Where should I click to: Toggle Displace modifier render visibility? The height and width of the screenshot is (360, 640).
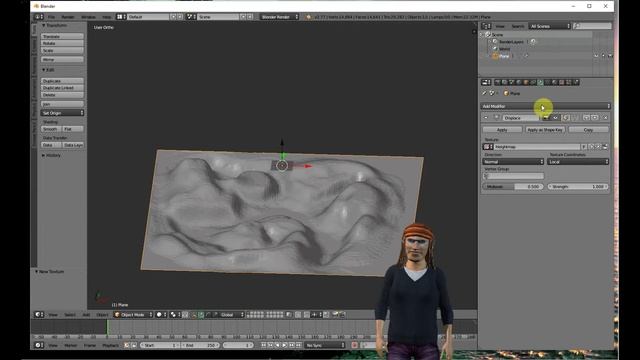pos(545,118)
